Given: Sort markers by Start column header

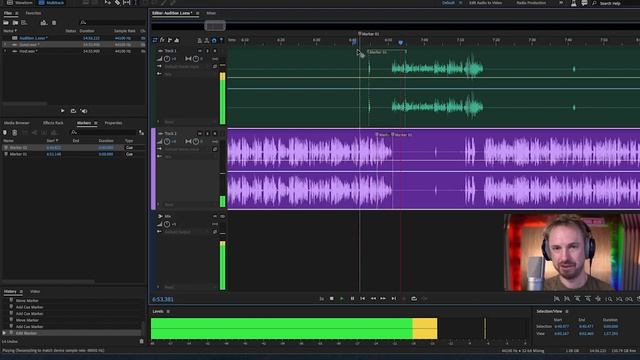Looking at the screenshot, I should coord(51,140).
